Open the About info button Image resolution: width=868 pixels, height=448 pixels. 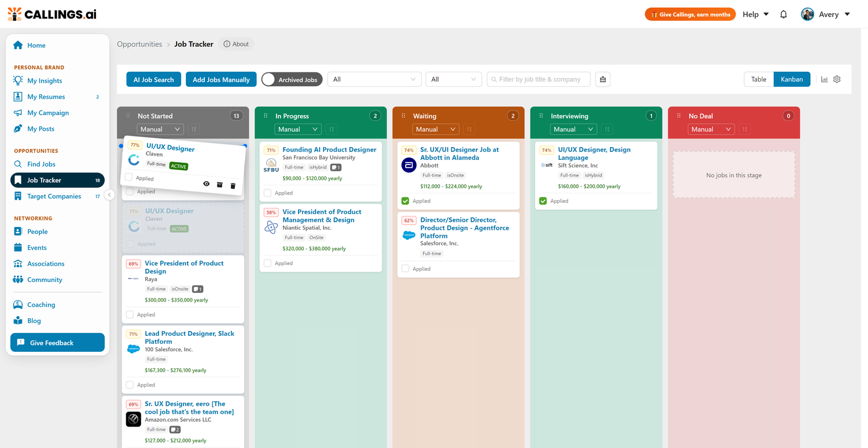[236, 44]
